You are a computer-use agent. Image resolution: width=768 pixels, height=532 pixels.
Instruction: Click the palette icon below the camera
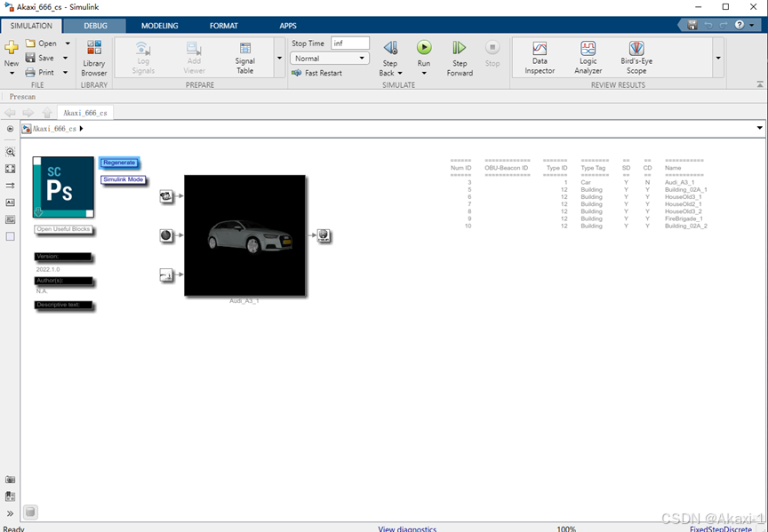pos(10,496)
